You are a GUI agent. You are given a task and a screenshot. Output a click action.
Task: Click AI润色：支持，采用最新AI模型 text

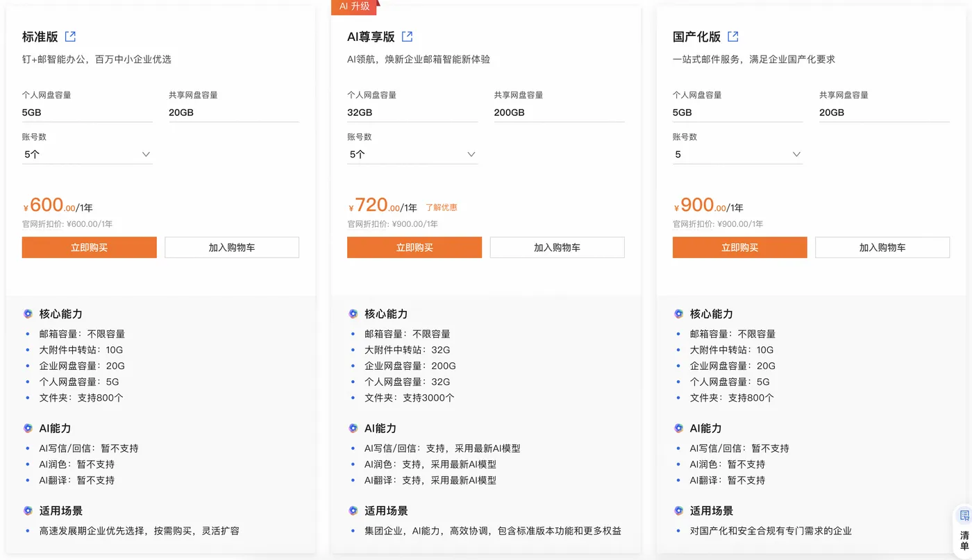tap(430, 464)
